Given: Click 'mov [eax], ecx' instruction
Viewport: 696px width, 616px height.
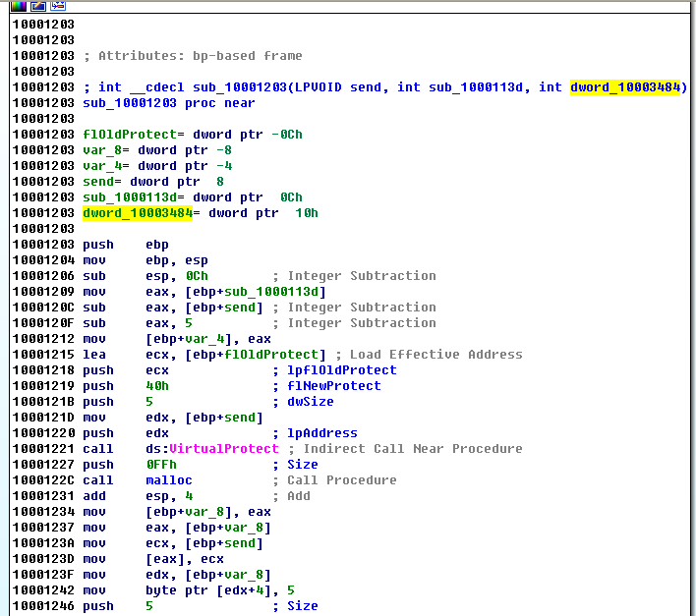Looking at the screenshot, I should click(153, 559).
